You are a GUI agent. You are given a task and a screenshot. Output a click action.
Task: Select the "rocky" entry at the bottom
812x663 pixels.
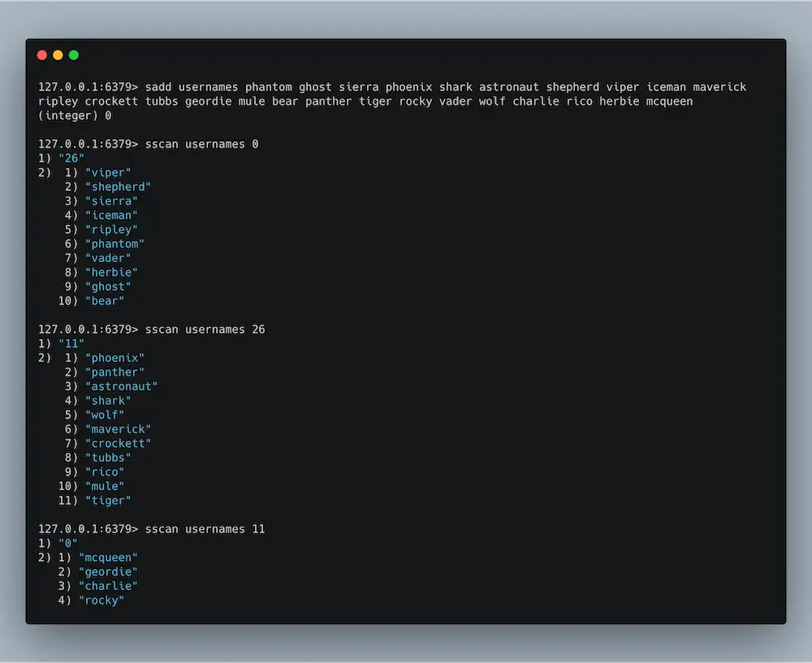click(x=101, y=600)
